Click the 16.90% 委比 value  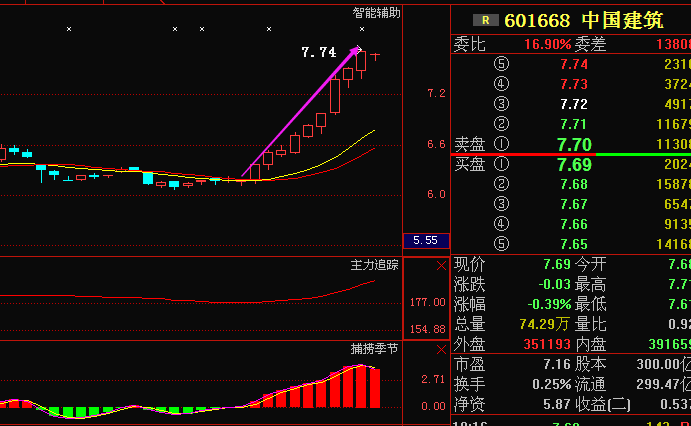[x=547, y=44]
